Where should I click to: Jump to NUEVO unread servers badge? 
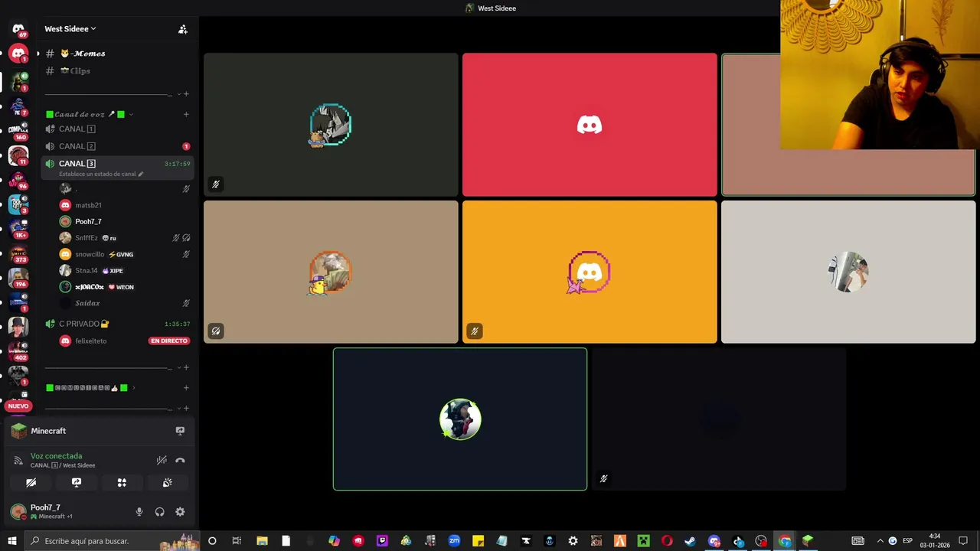coord(18,406)
